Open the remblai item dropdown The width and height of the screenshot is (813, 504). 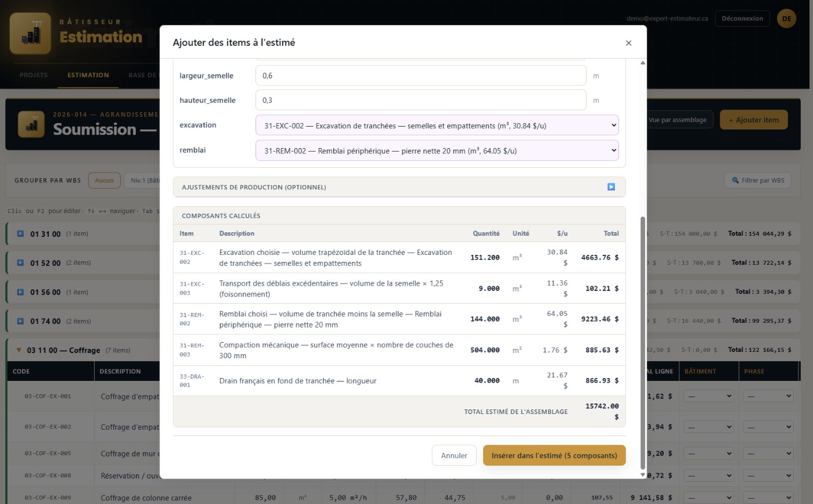(437, 150)
